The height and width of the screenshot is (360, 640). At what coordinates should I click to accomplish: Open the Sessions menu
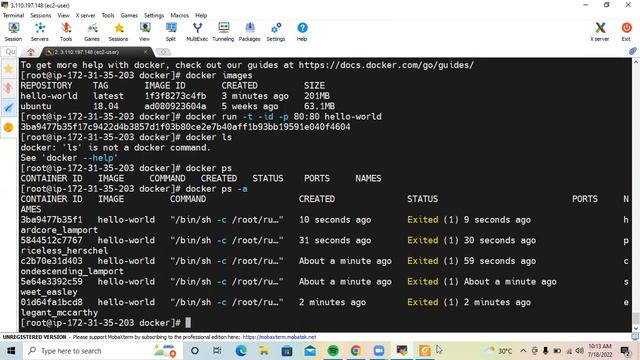pos(41,15)
